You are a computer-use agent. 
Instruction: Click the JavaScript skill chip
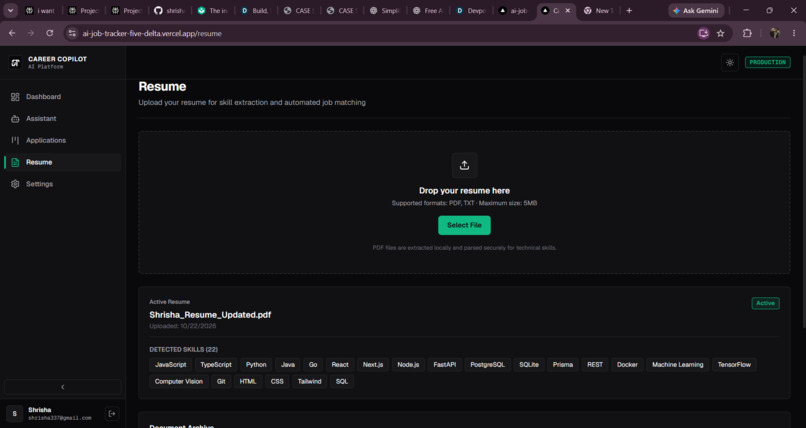point(171,365)
